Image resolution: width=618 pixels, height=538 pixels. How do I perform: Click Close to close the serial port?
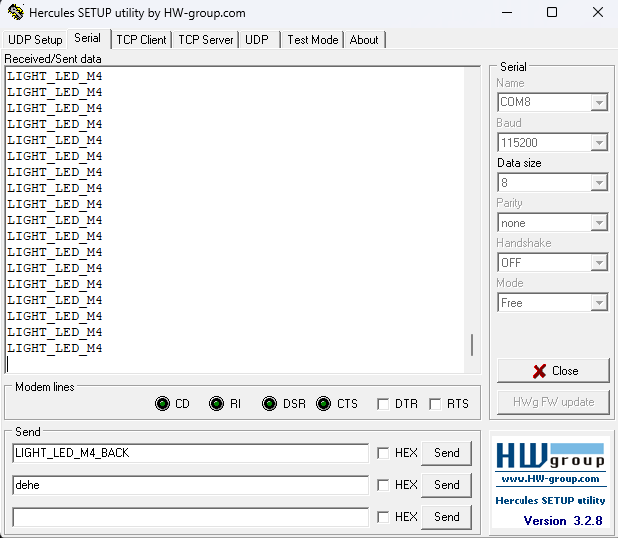pyautogui.click(x=553, y=370)
